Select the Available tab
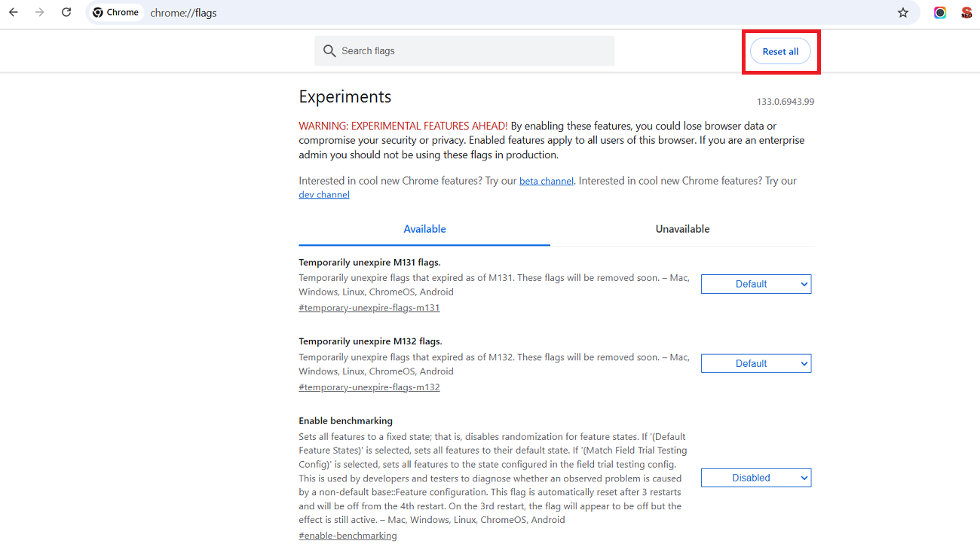The width and height of the screenshot is (980, 550). 424,228
